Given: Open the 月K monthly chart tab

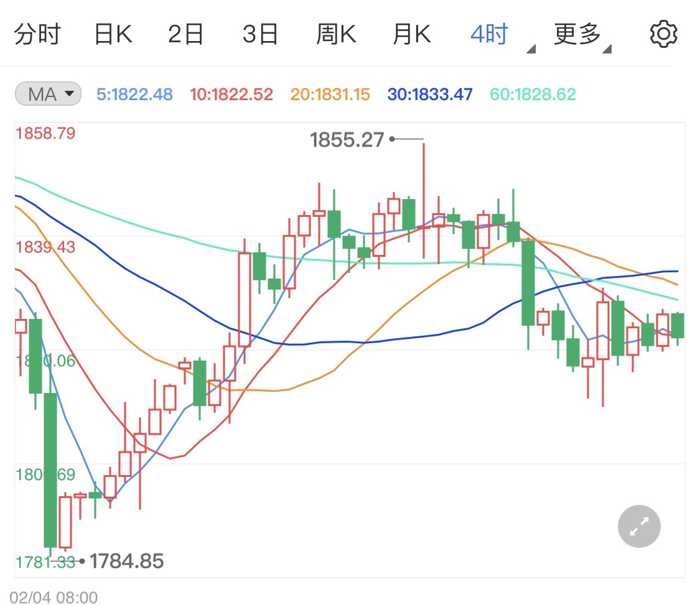Looking at the screenshot, I should pyautogui.click(x=412, y=34).
